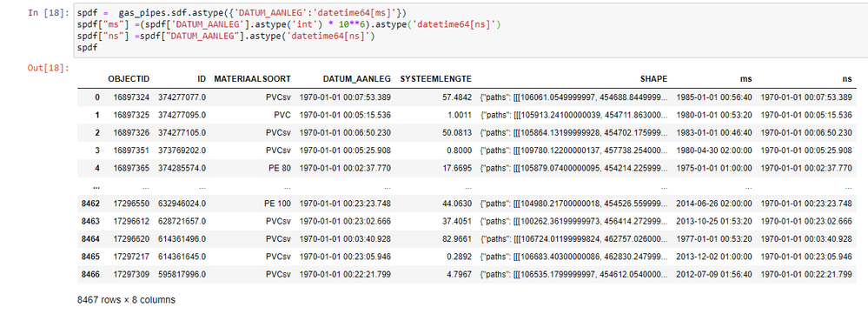Select OBJECTID cell 16897365

click(x=131, y=168)
